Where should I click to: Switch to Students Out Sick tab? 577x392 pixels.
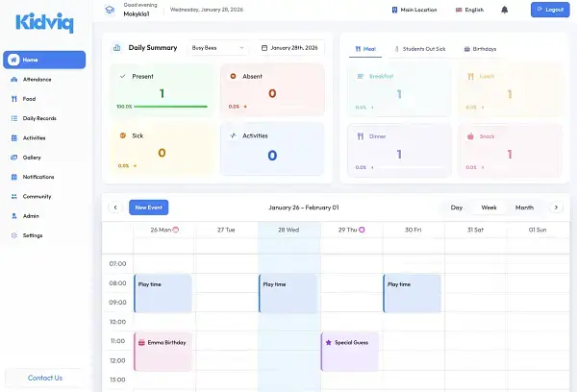(419, 47)
